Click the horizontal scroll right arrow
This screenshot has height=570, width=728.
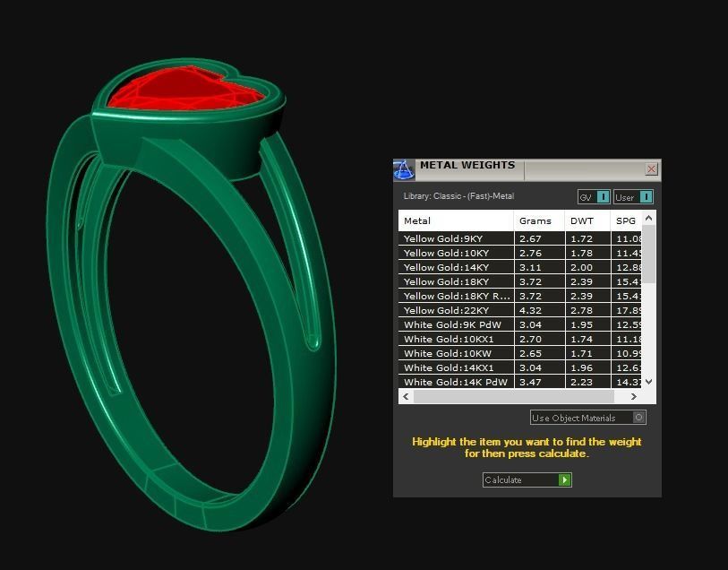click(634, 396)
